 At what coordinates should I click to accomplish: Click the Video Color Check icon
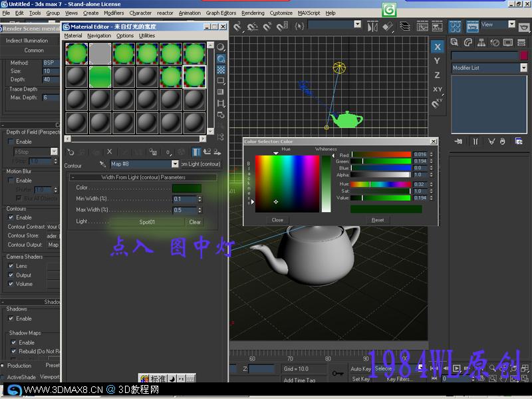point(221,92)
